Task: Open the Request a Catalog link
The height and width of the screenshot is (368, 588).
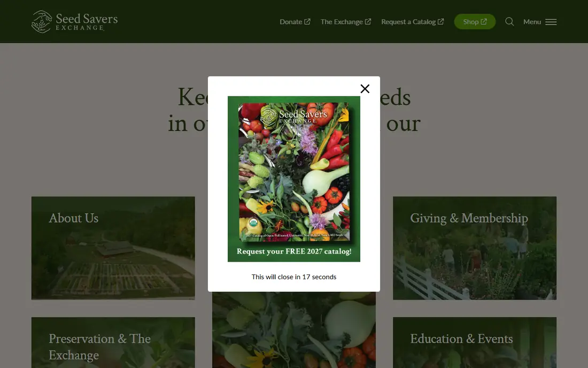Action: coord(413,22)
